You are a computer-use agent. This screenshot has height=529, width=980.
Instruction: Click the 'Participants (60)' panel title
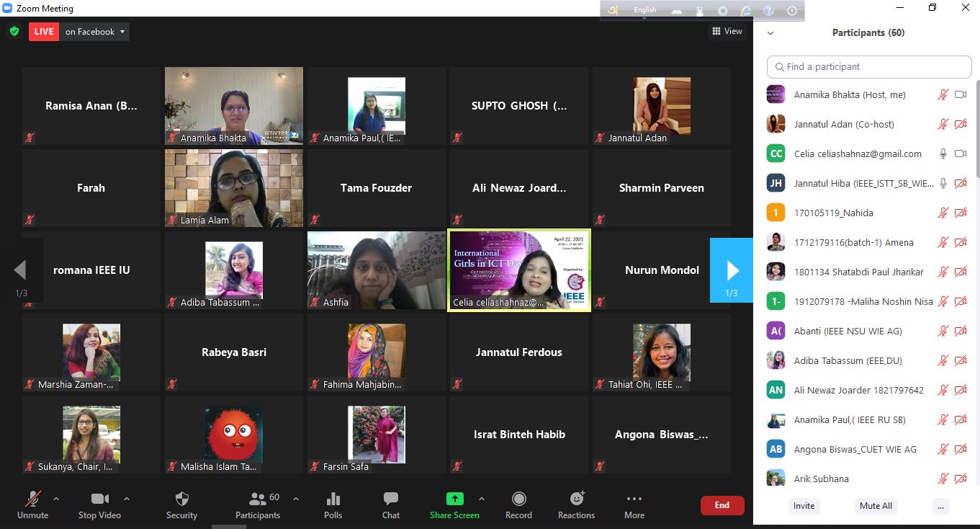pos(868,32)
